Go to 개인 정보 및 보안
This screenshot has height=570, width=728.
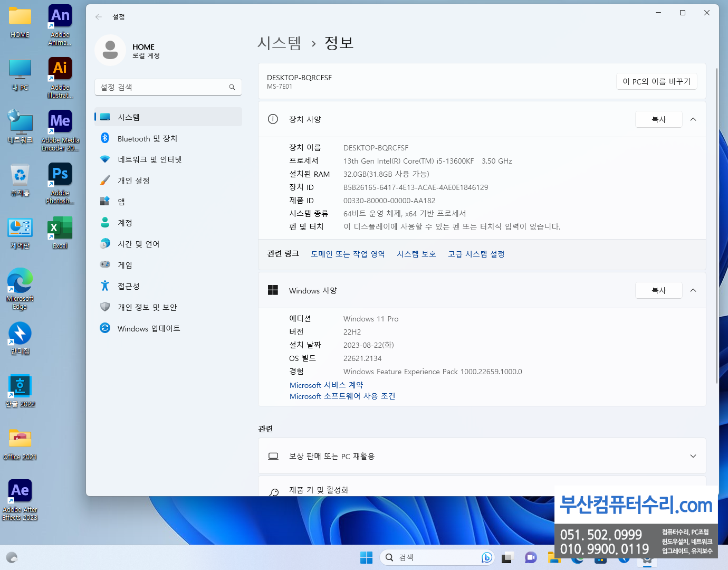[x=168, y=307]
